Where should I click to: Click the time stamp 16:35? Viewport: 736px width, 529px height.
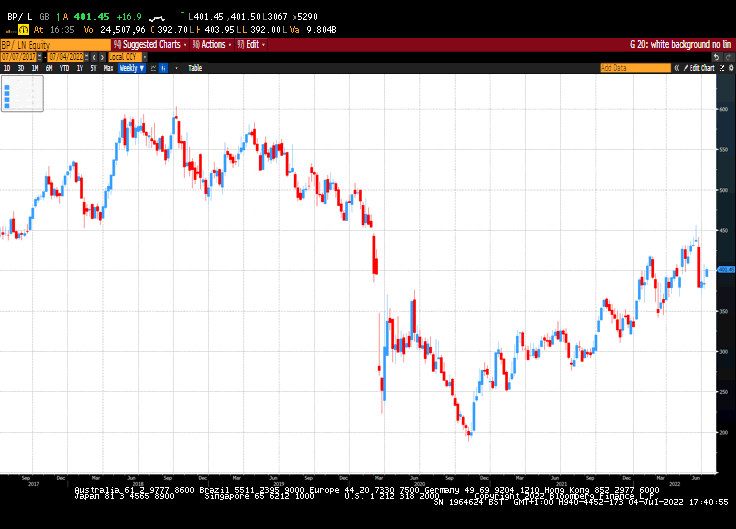click(62, 30)
